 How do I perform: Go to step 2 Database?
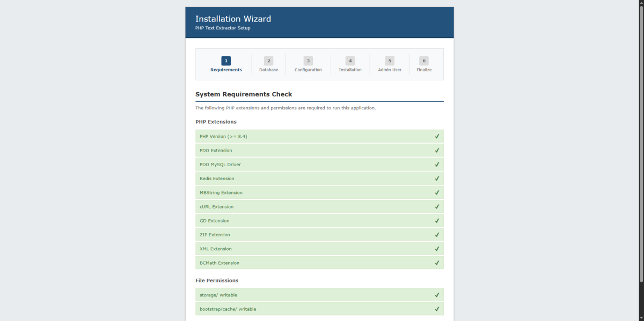coord(268,64)
